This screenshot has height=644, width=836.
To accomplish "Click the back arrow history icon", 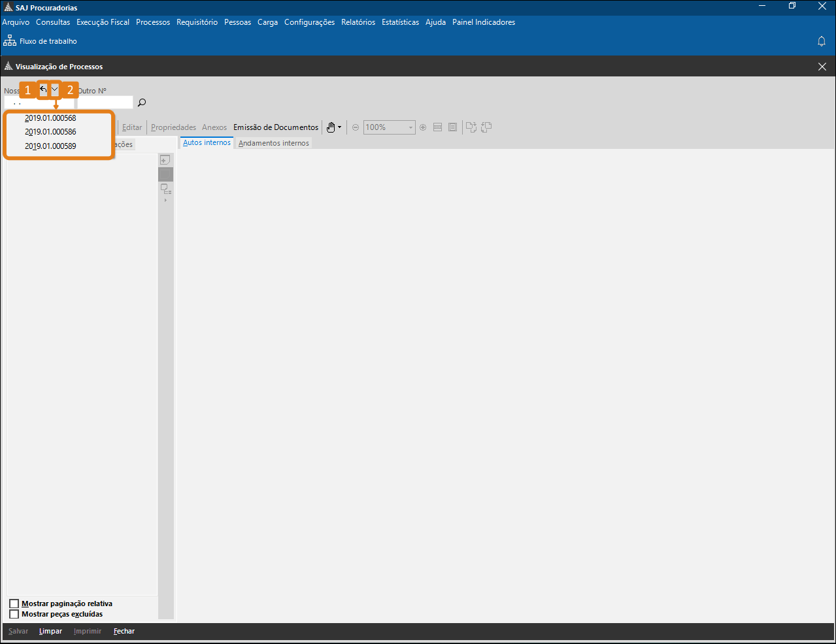I will [x=43, y=89].
